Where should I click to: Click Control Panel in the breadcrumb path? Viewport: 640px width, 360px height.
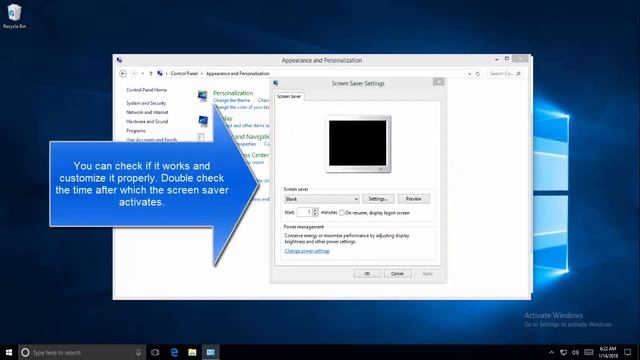[x=184, y=73]
